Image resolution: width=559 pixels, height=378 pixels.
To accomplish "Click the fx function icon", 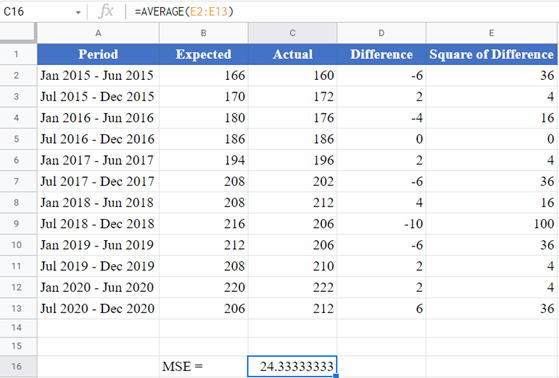I will point(106,12).
